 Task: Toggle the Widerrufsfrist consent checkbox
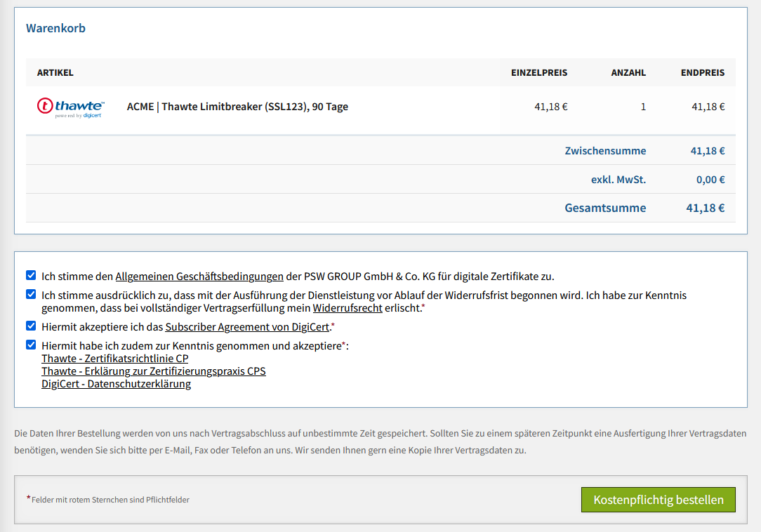(31, 294)
